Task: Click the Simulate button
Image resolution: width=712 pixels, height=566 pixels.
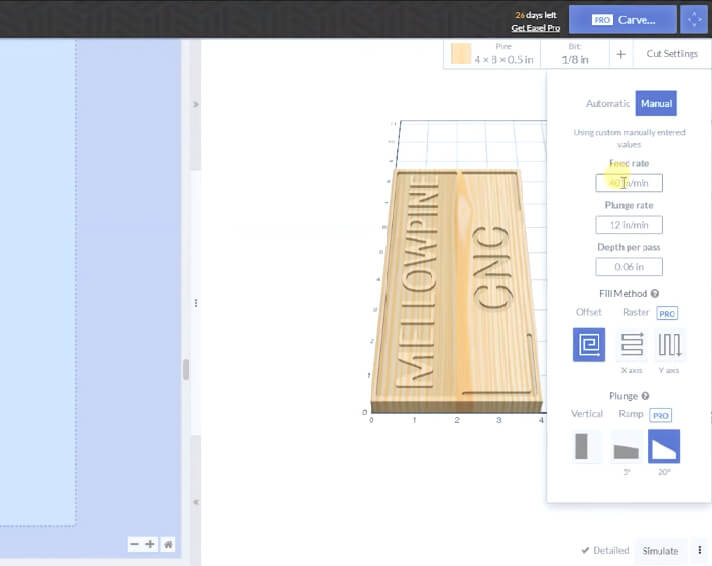Action: [x=660, y=550]
